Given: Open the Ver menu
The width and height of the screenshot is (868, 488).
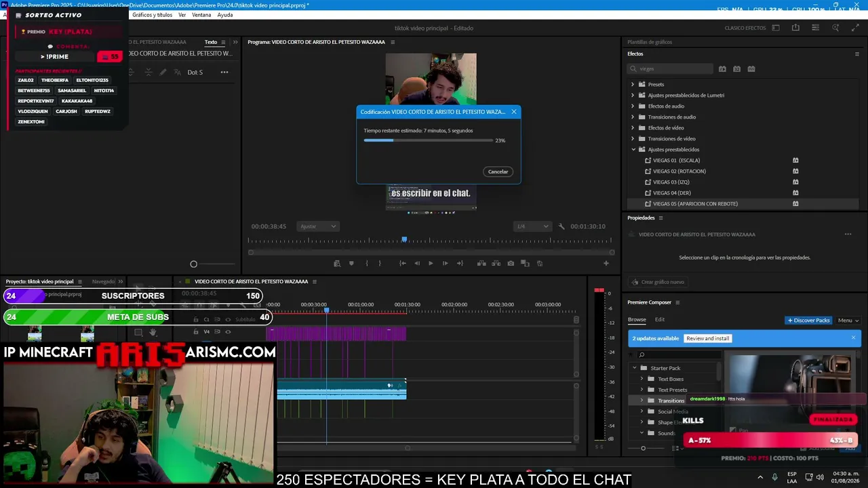Looking at the screenshot, I should [182, 15].
